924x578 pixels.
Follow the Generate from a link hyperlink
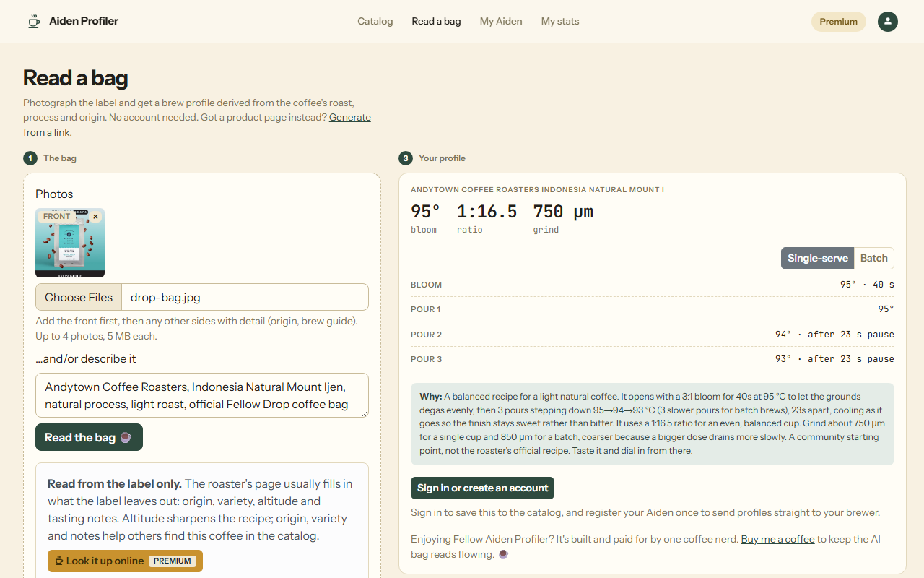(350, 117)
